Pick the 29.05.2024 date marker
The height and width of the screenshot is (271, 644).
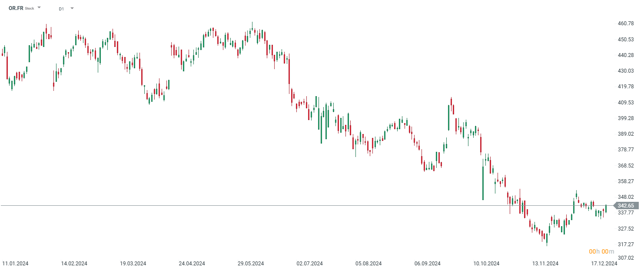(251, 264)
